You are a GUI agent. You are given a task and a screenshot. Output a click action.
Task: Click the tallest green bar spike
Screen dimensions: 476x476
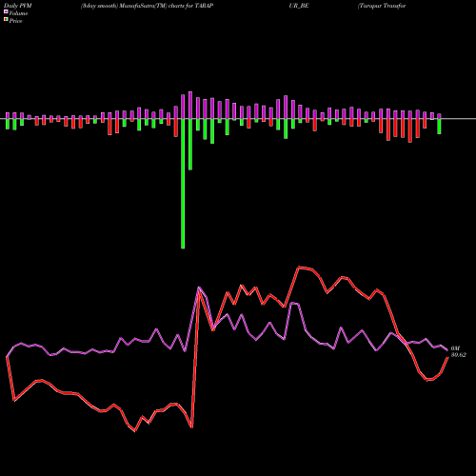click(x=183, y=184)
